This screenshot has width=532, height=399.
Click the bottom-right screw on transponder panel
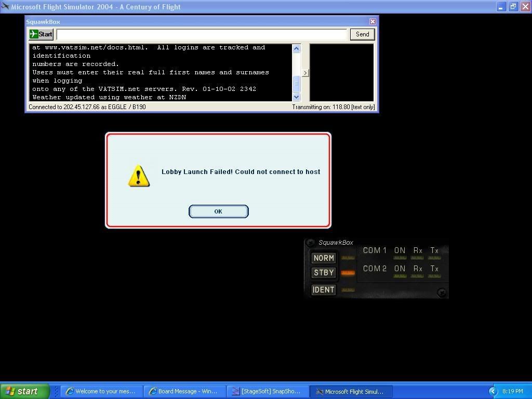[441, 292]
